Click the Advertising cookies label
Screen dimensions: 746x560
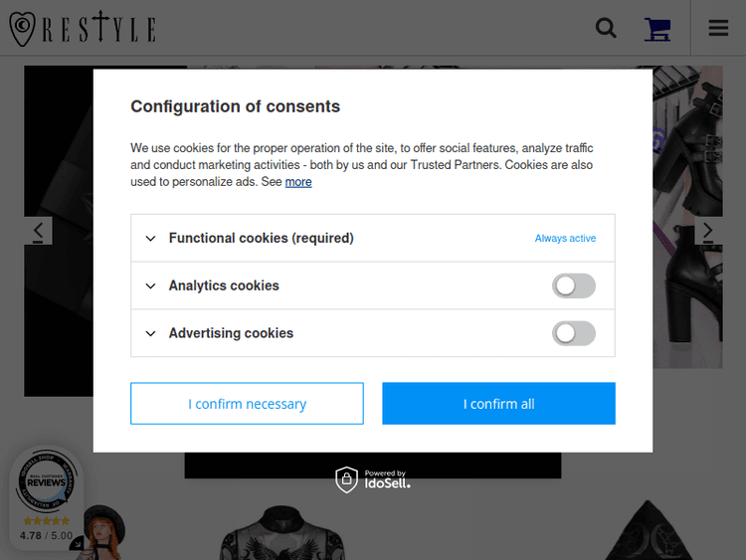(231, 334)
